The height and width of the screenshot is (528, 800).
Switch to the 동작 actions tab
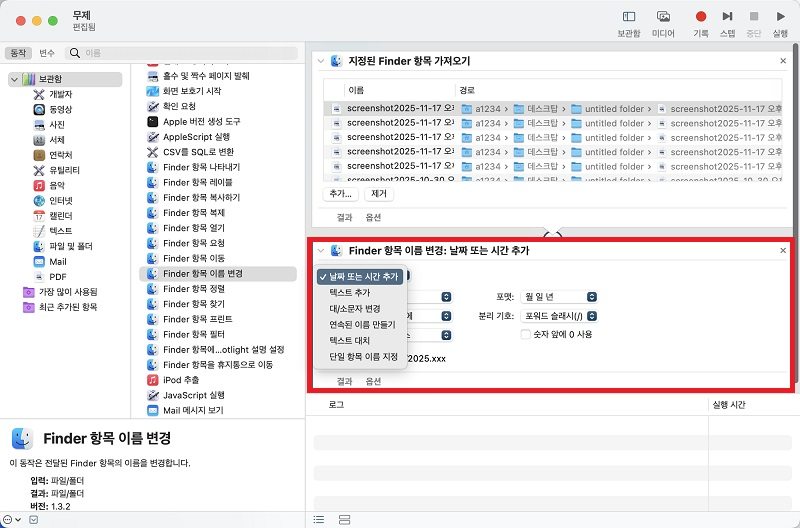pos(18,53)
